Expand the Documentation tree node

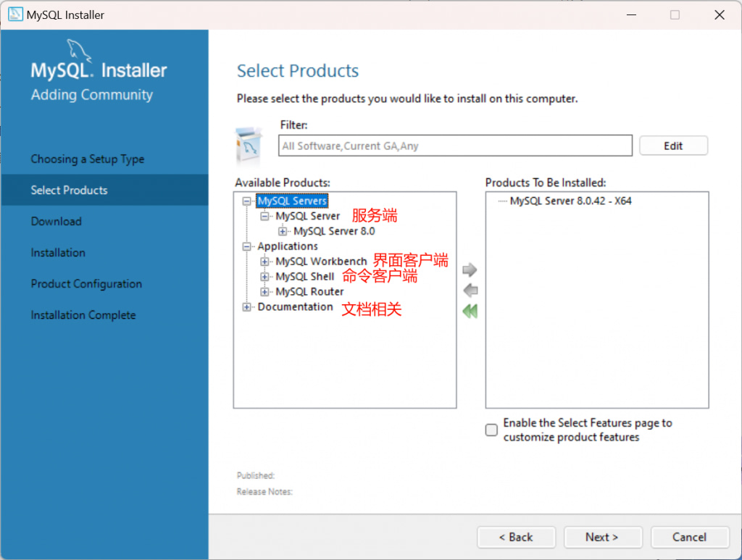point(247,307)
